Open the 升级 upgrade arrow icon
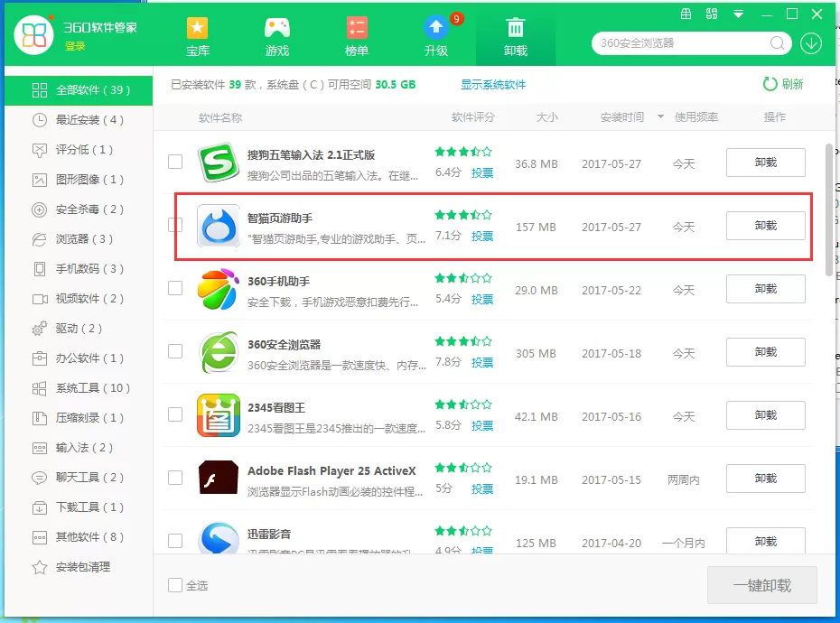This screenshot has width=840, height=623. [436, 27]
